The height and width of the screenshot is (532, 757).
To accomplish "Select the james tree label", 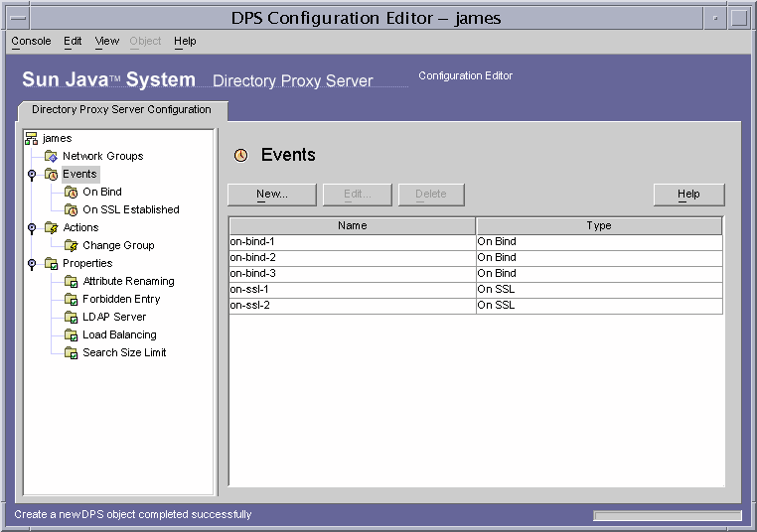I will [x=57, y=138].
